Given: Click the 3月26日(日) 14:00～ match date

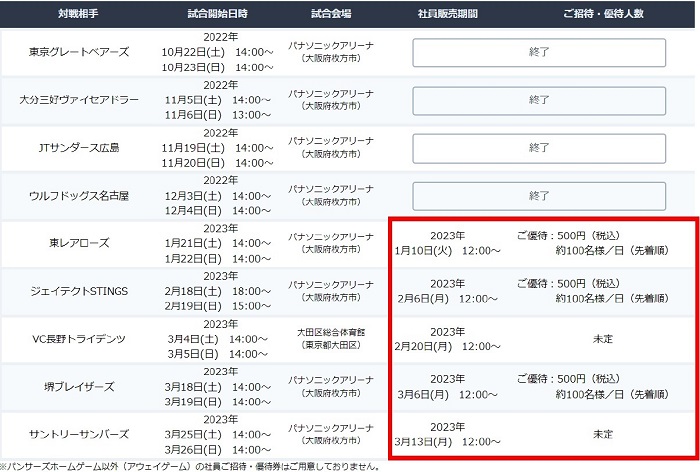Looking at the screenshot, I should click(x=217, y=450).
